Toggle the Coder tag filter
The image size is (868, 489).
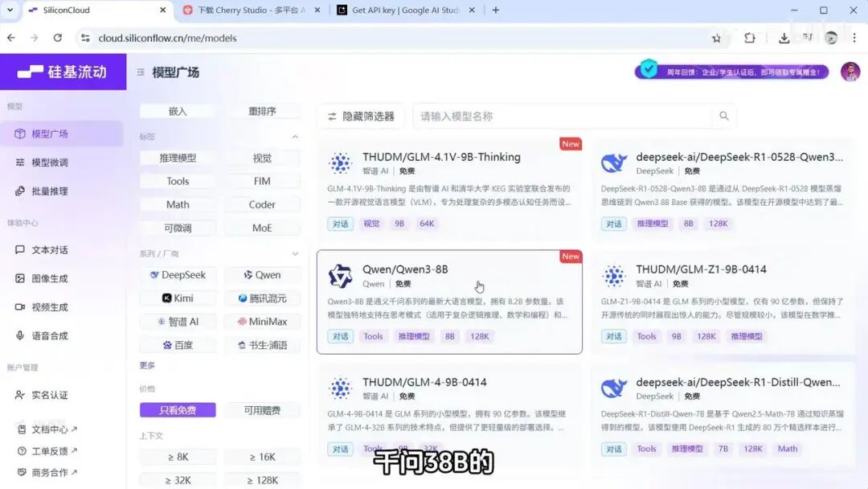tap(262, 204)
